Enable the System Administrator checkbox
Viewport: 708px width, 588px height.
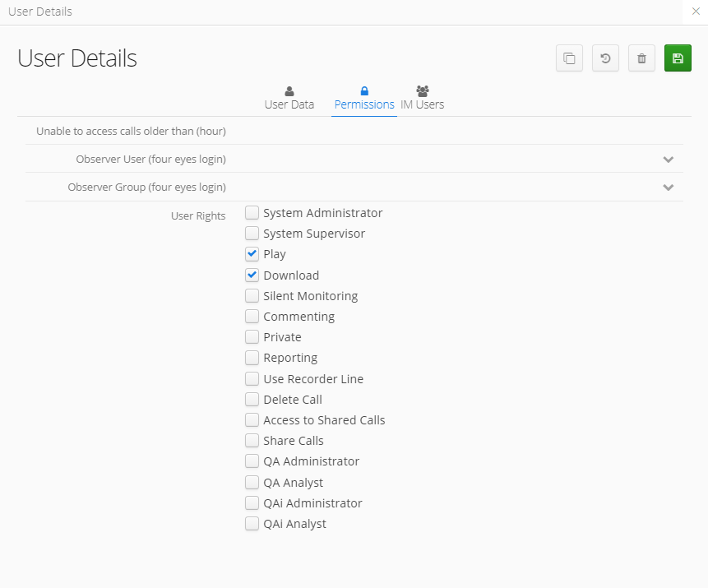click(252, 212)
